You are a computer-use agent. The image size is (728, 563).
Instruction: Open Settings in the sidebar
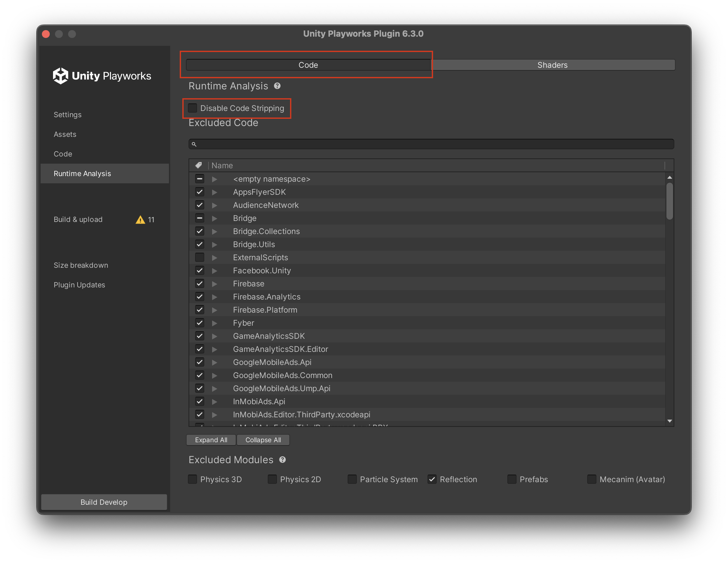pos(67,115)
